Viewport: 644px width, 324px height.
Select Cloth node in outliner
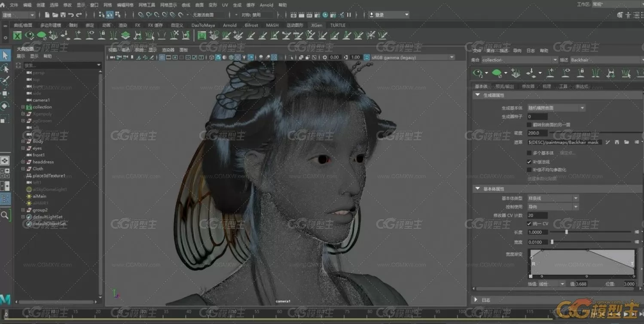click(x=38, y=169)
